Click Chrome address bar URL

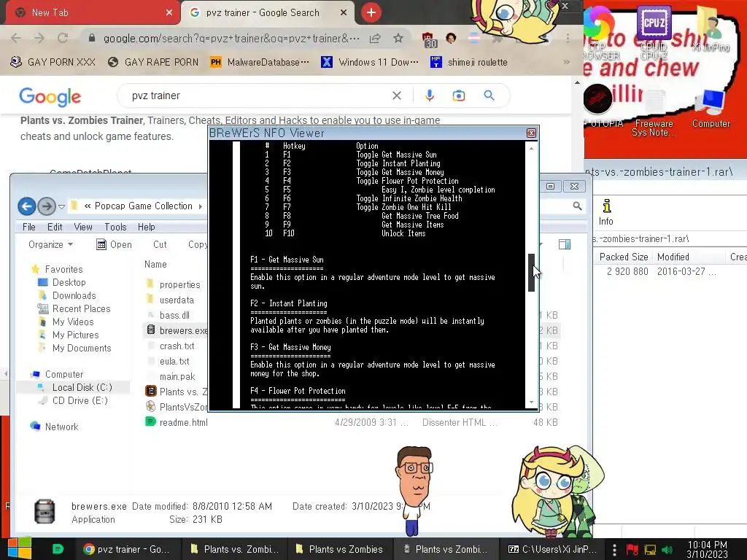pyautogui.click(x=231, y=38)
